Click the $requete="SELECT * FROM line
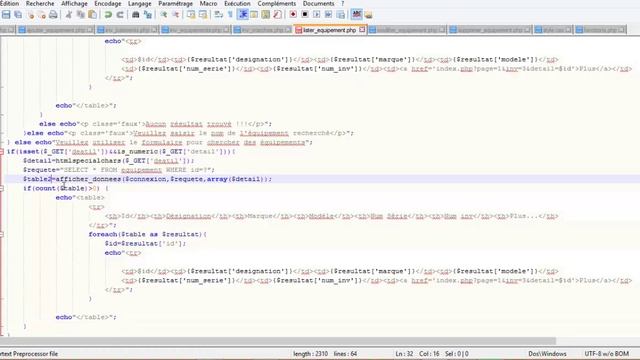This screenshot has height=360, width=640. click(119, 170)
